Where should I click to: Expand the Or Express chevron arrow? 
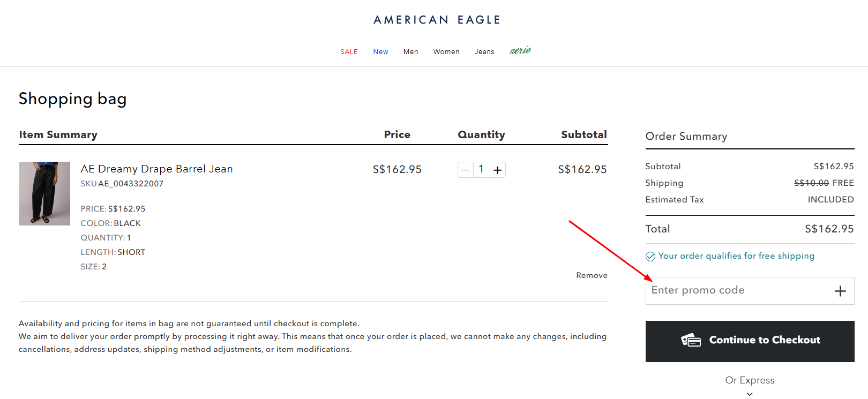tap(750, 394)
